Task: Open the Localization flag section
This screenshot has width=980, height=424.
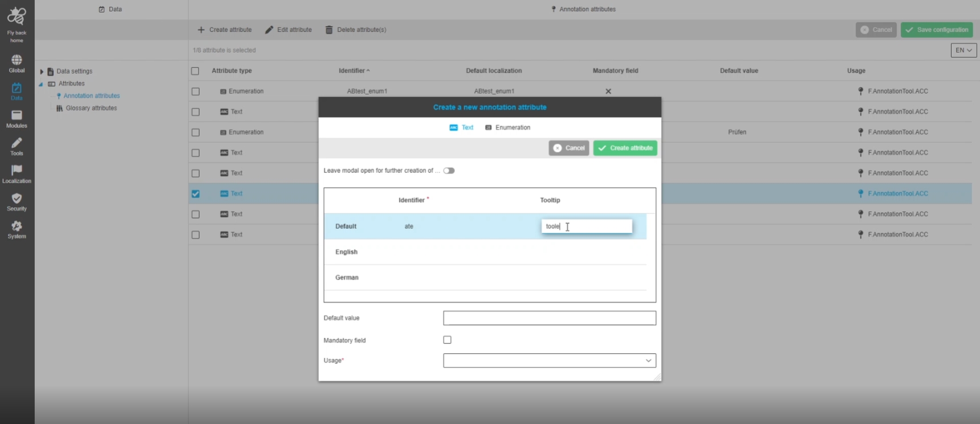Action: tap(17, 175)
